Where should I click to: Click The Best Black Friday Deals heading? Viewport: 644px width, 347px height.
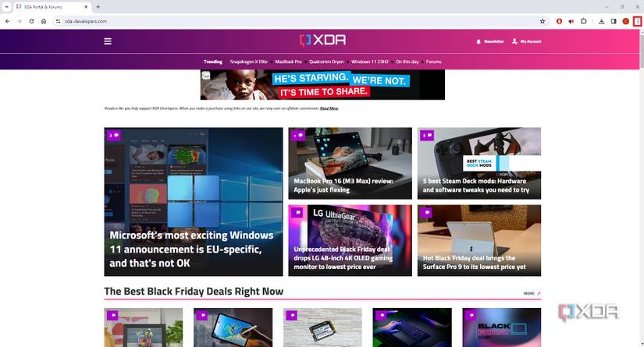194,291
